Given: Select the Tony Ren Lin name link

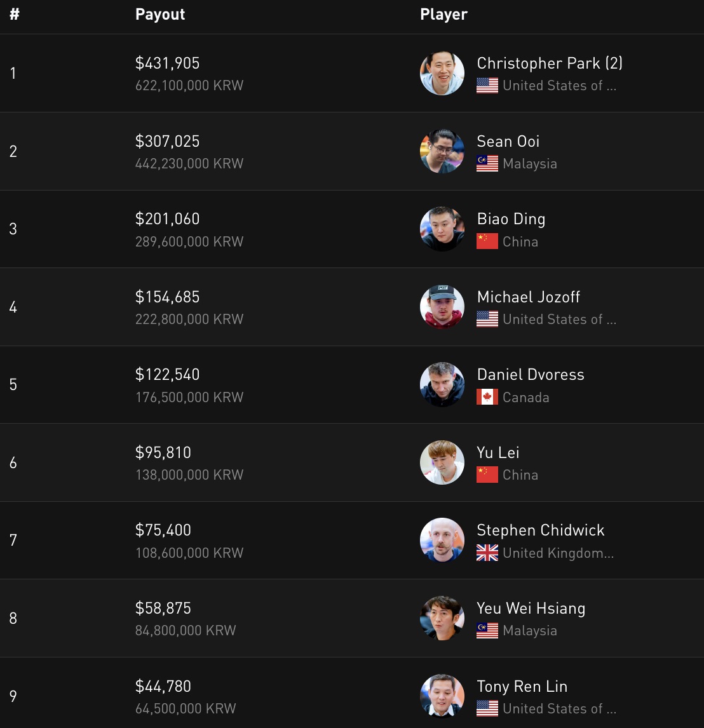Looking at the screenshot, I should pos(522,686).
